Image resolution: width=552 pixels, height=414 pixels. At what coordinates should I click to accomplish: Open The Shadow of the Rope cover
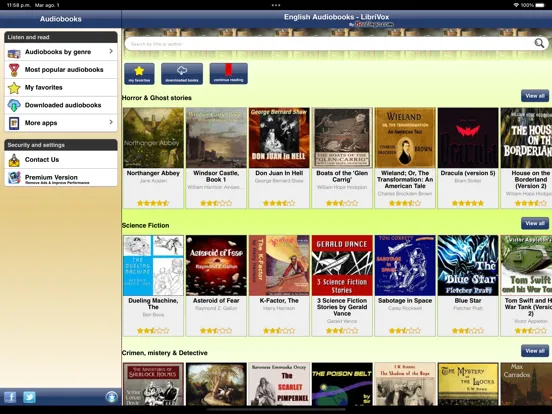[405, 384]
